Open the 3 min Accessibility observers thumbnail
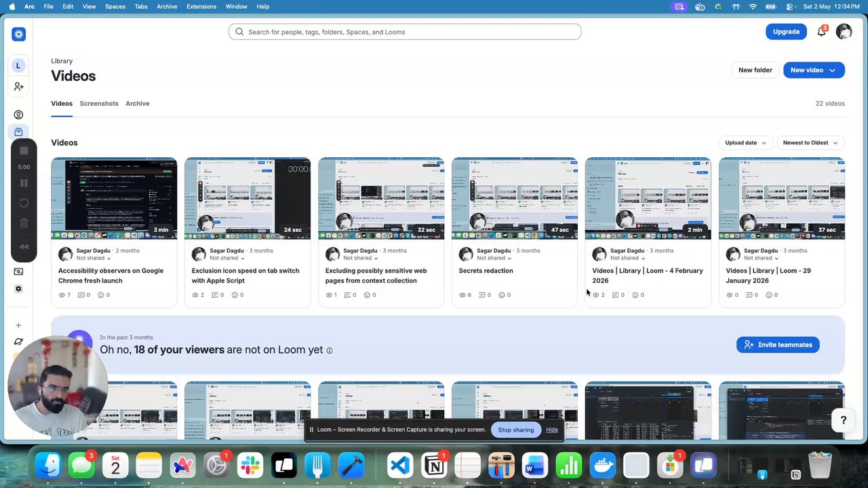Screen dimensions: 868x488 click(114, 199)
